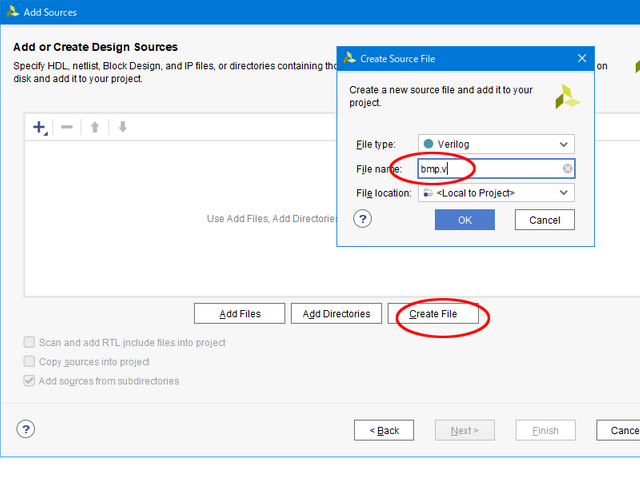Enable Copy sources into project
This screenshot has height=480, width=640.
(x=29, y=361)
